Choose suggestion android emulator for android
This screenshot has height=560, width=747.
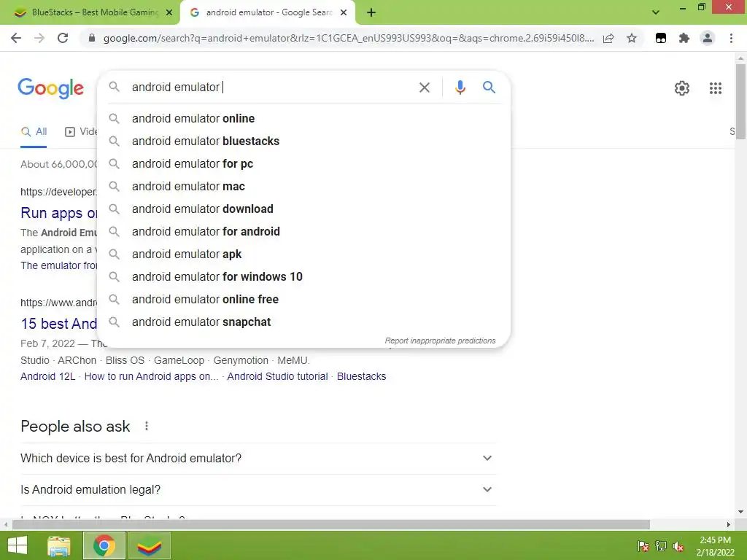(x=304, y=231)
